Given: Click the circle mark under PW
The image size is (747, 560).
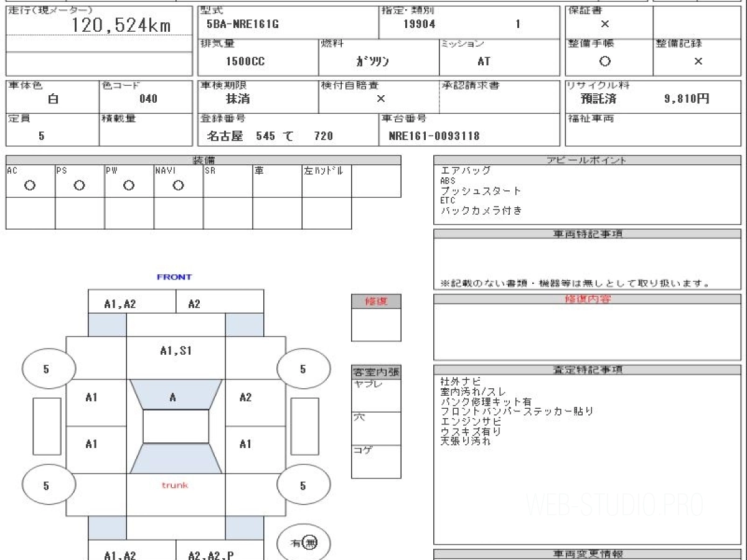Looking at the screenshot, I should click(x=129, y=185).
